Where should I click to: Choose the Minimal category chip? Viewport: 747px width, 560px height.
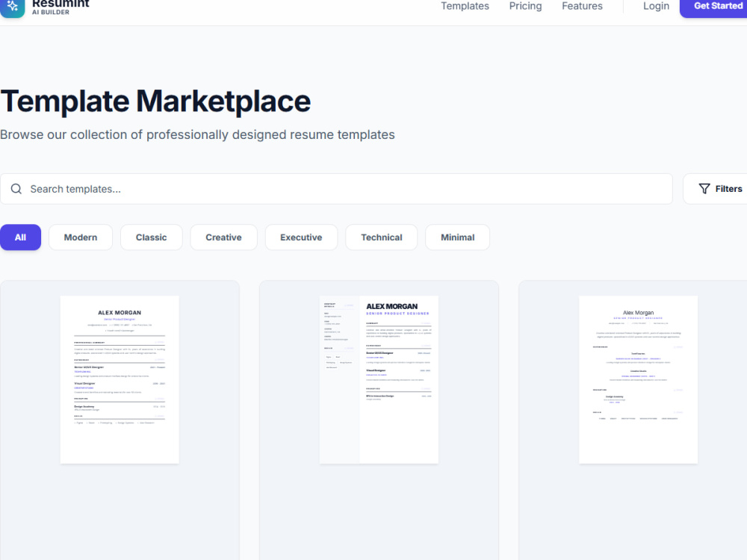coord(457,237)
